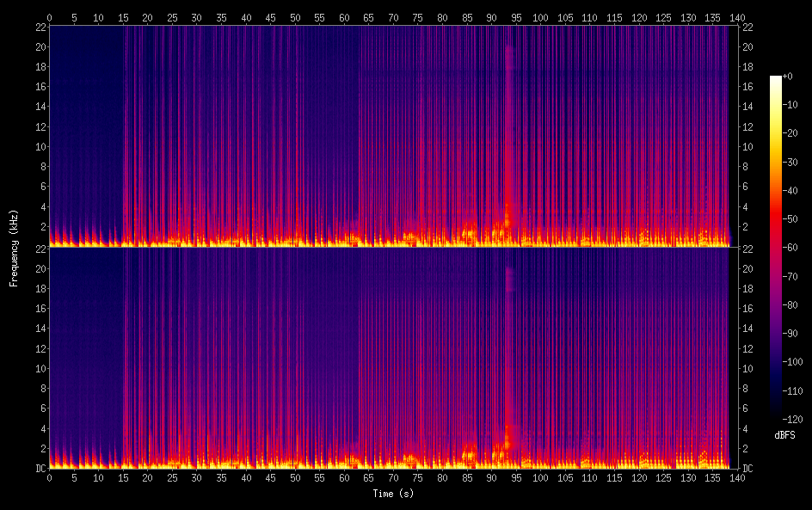
Task: Select the 100-second mark on the top time axis
Action: pyautogui.click(x=540, y=17)
